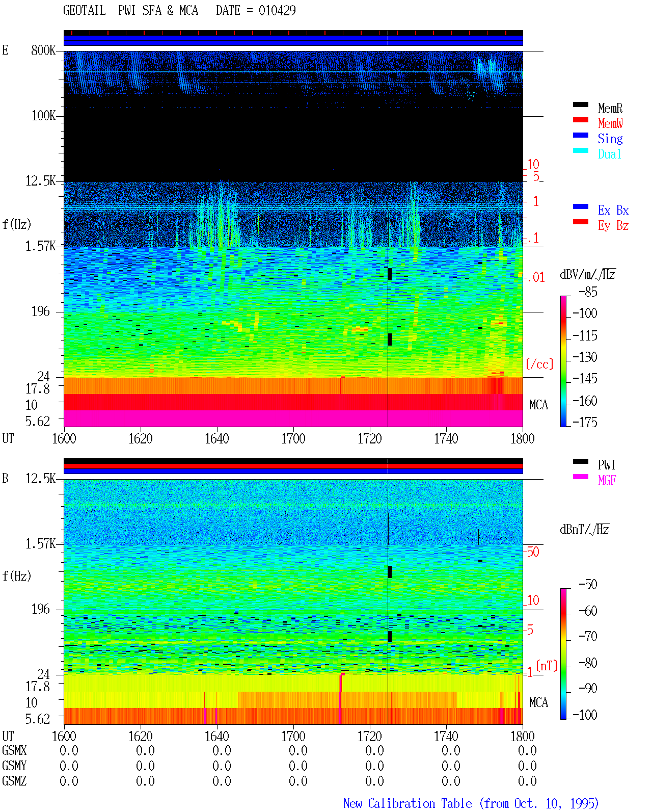This screenshot has height=812, width=652.
Task: Click the red Ey Bz legend swatch
Action: tap(581, 222)
